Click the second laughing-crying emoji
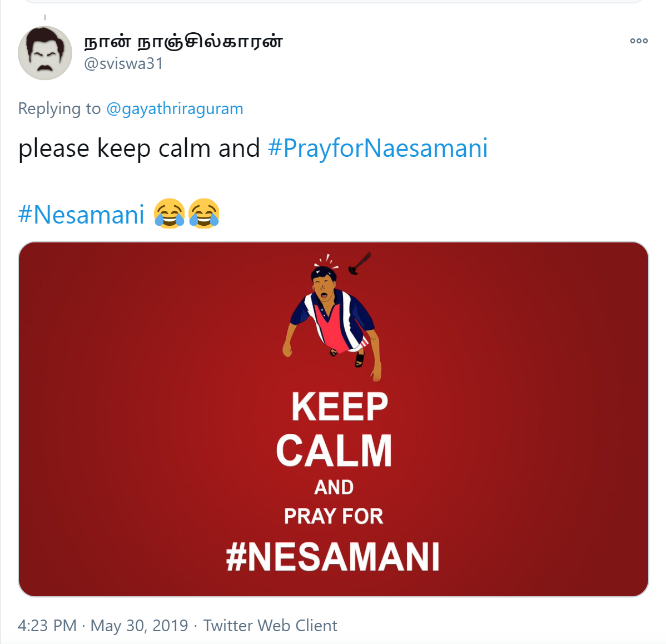This screenshot has height=644, width=666. click(204, 213)
